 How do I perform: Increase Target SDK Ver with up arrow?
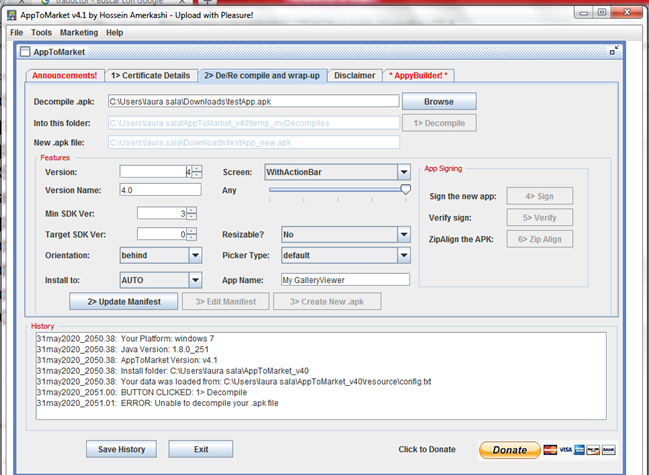coord(191,230)
